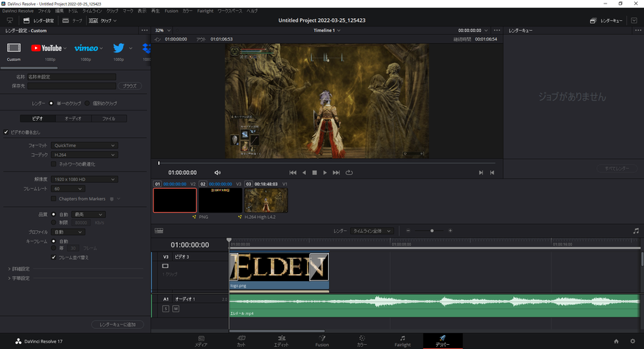Click the timeline view options icon
Image resolution: width=644 pixels, height=349 pixels.
point(159,231)
